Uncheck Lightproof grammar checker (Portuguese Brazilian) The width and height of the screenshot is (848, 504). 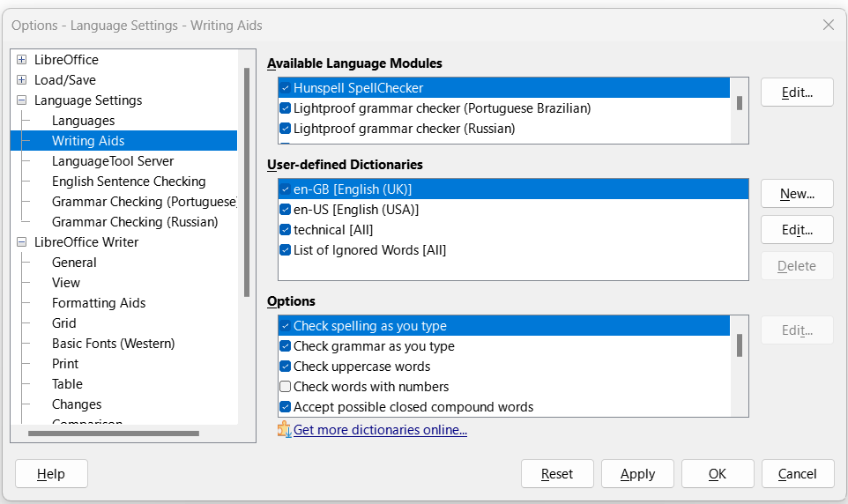pyautogui.click(x=286, y=108)
